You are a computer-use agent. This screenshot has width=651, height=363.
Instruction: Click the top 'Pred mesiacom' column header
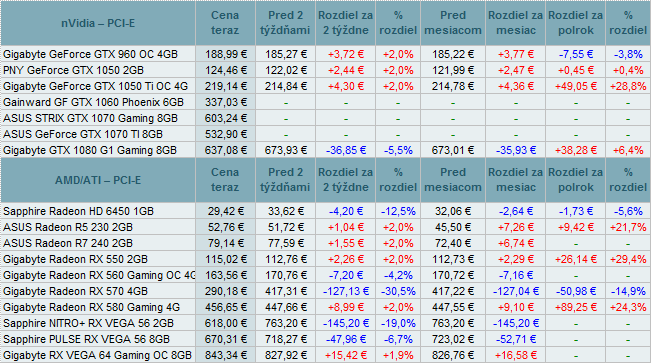[x=453, y=23]
